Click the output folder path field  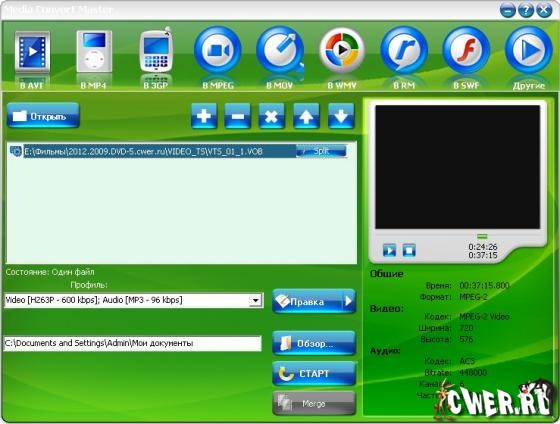point(132,344)
